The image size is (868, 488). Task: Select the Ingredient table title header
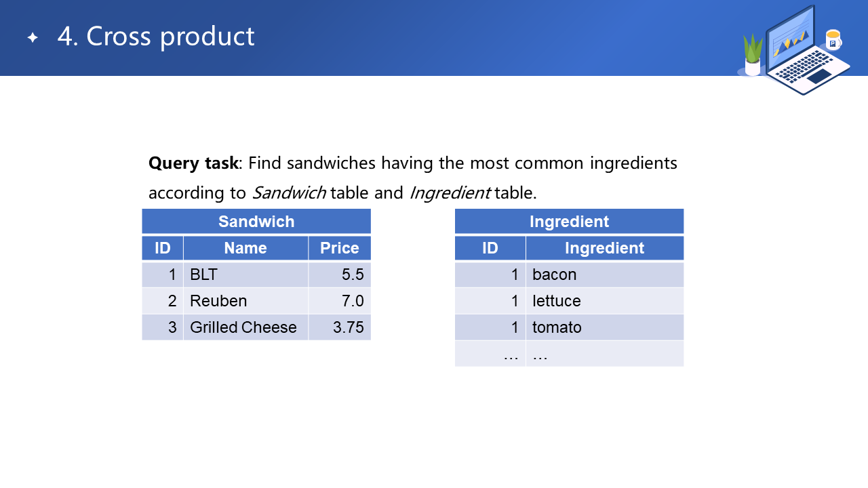[569, 222]
